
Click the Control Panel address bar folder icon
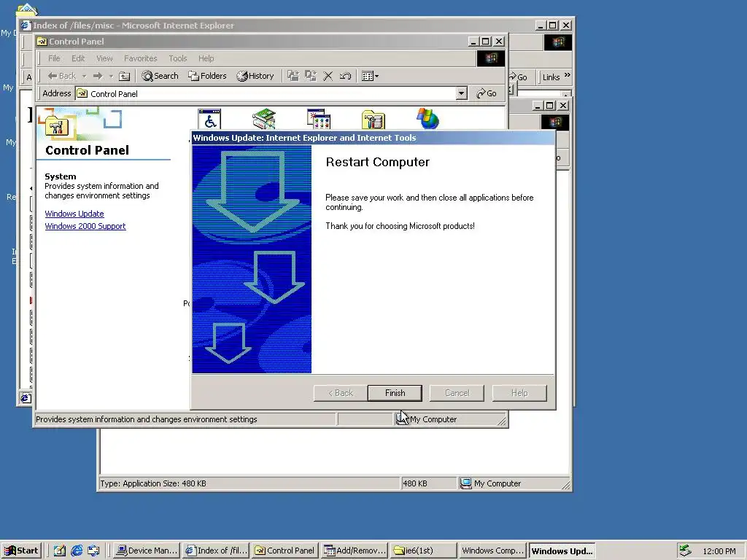coord(82,93)
